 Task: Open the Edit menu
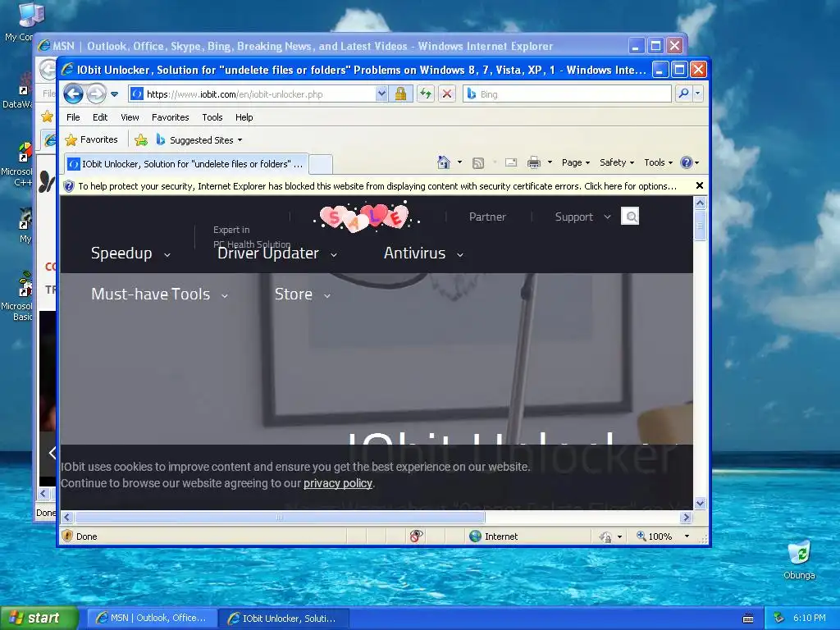click(x=99, y=117)
